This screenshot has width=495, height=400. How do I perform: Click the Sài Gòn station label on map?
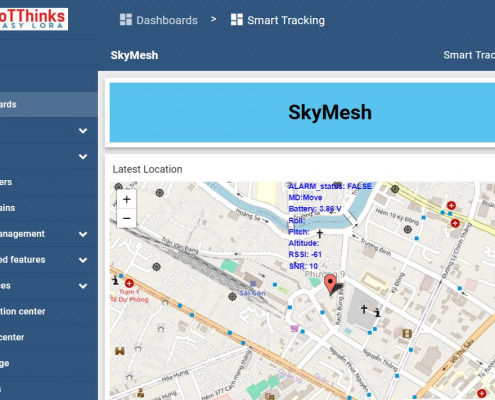(252, 293)
